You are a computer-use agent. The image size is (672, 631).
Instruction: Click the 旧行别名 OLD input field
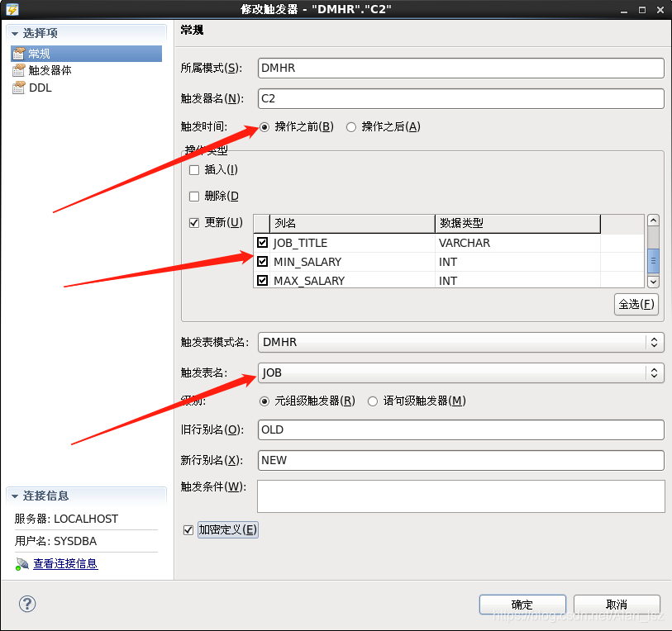click(x=461, y=429)
